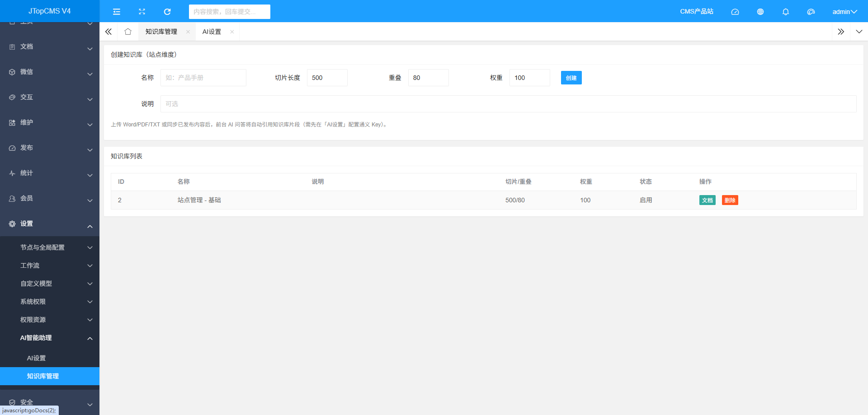Open the dashboard gauge icon in header

[x=735, y=12]
